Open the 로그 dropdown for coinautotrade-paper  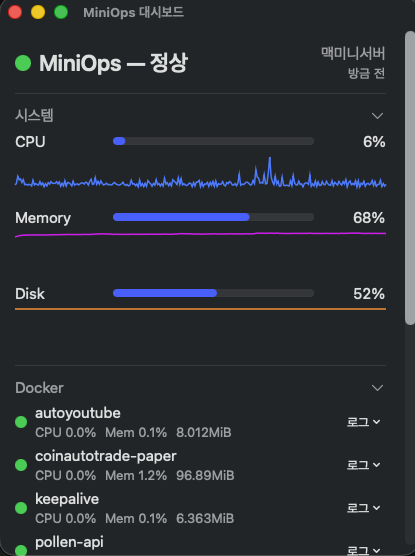tap(364, 465)
